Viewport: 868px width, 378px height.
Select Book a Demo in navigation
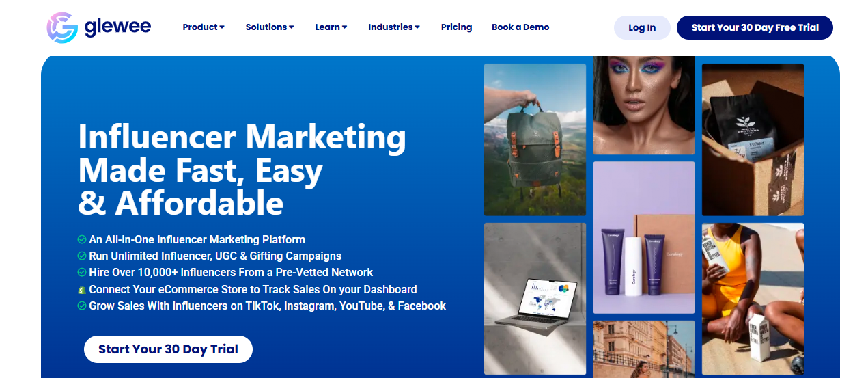click(520, 27)
